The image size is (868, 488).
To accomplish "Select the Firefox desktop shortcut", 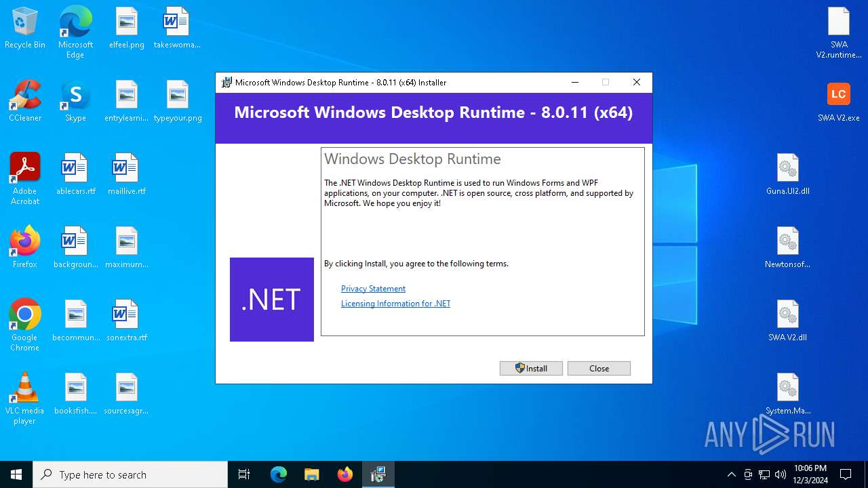I will pos(25,248).
